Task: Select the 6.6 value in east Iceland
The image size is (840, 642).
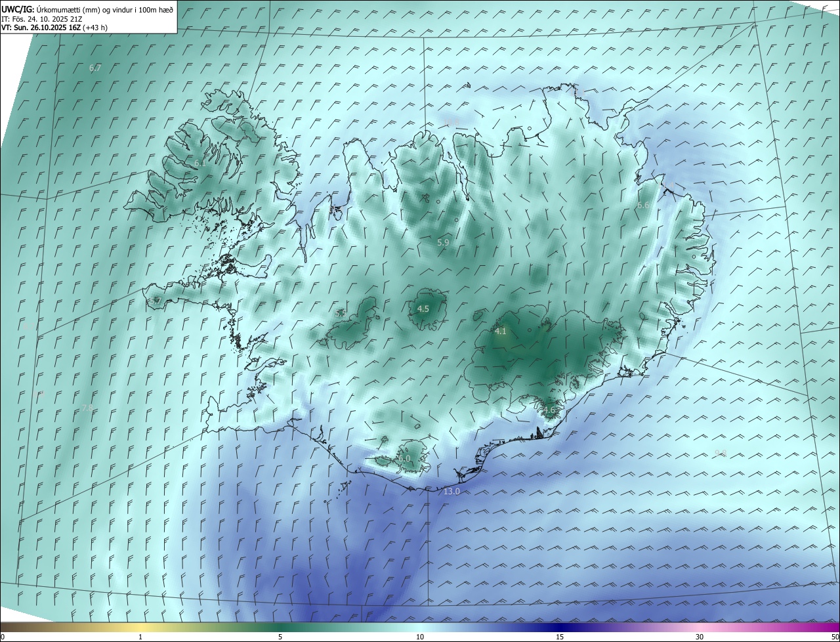Action: (644, 205)
